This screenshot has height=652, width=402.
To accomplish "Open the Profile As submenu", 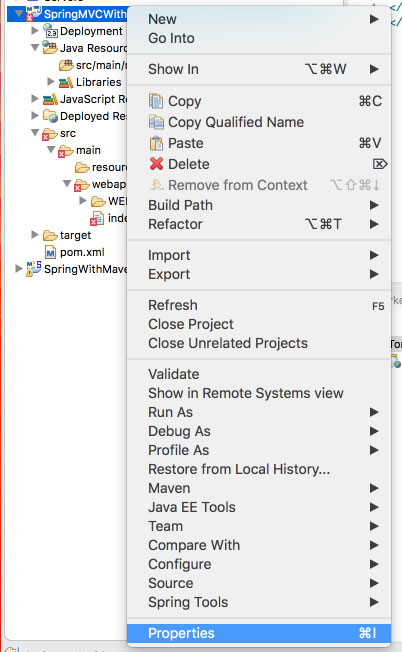I will (x=259, y=450).
